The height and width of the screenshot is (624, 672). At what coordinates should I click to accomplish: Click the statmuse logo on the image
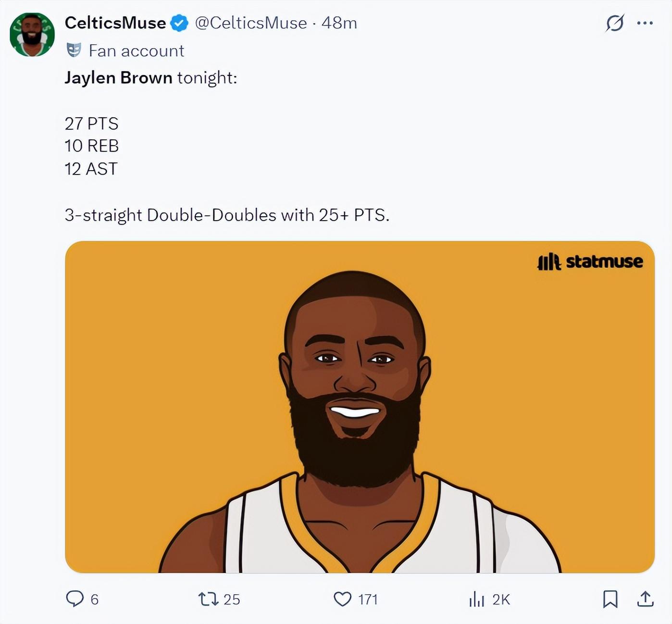coord(590,262)
